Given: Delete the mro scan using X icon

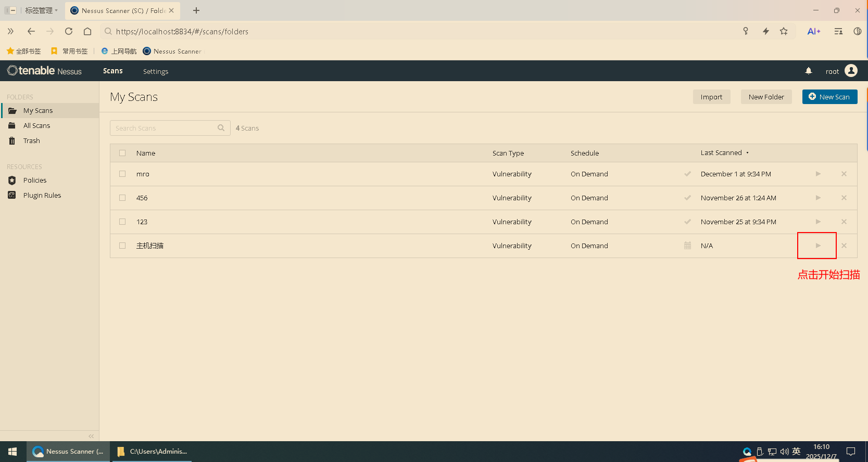Looking at the screenshot, I should (844, 174).
